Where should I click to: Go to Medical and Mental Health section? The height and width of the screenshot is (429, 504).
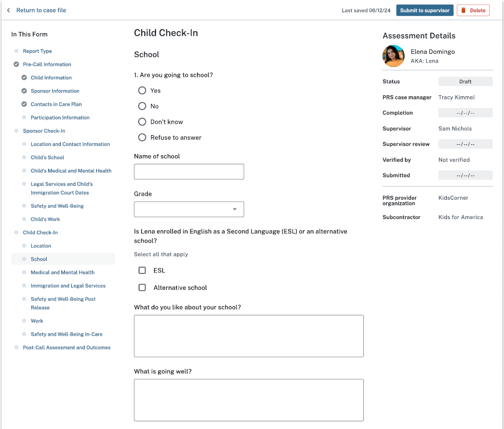pos(62,272)
